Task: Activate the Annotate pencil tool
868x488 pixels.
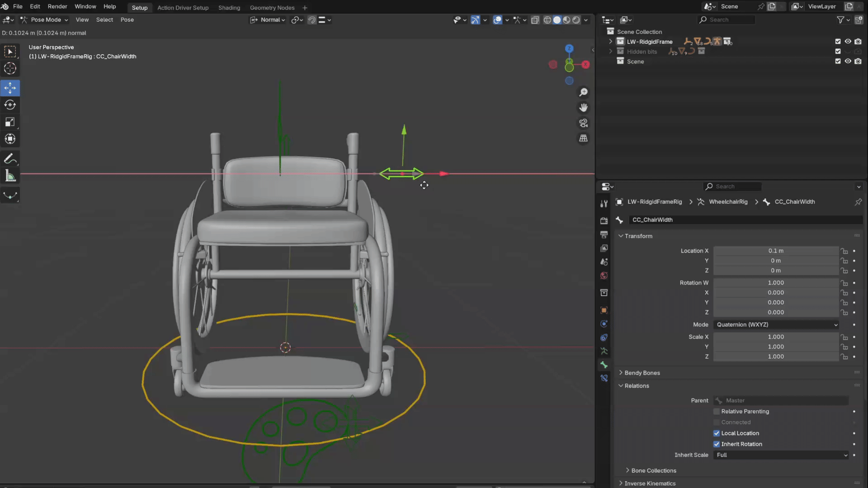Action: [10, 159]
